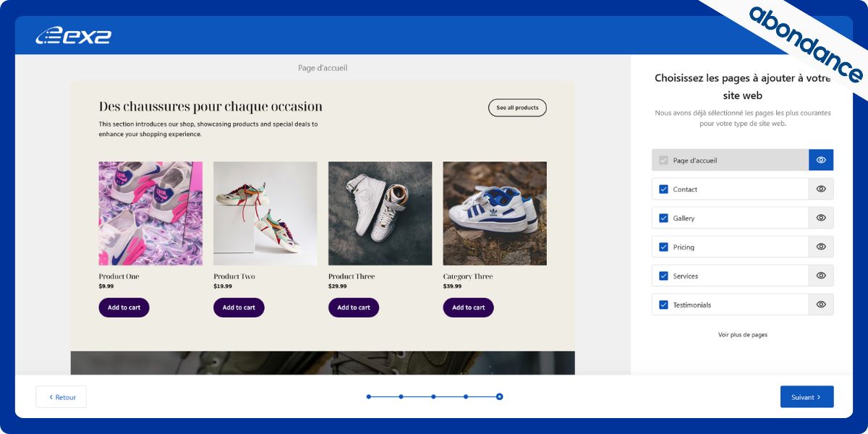Deselect the Services page checkbox
Screen dimensions: 868x434
(x=663, y=276)
